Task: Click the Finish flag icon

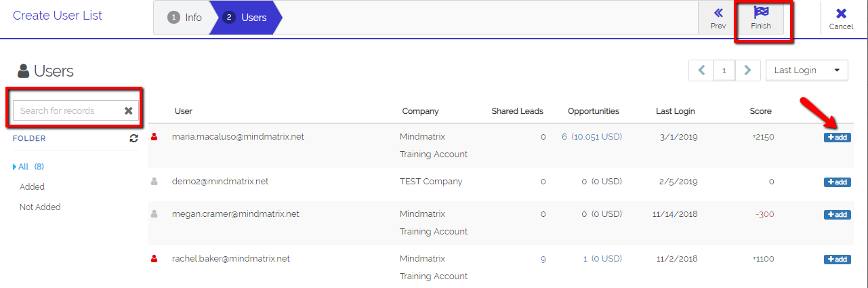Action: 761,12
